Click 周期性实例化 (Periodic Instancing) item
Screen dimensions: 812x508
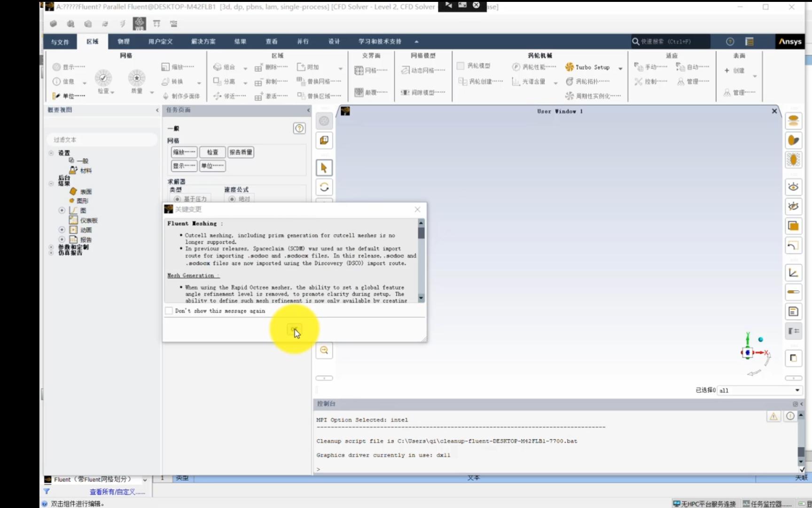tap(593, 96)
